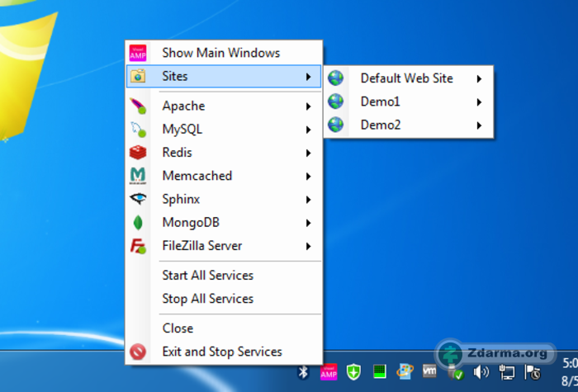Expand the Default Web Site submenu arrow

(479, 78)
